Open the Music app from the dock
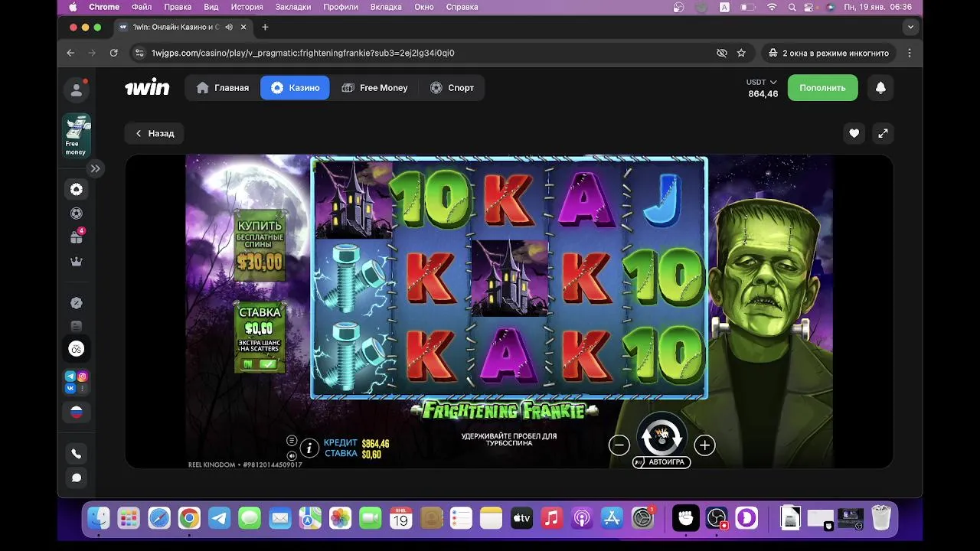Screen dimensions: 980x551 point(551,519)
